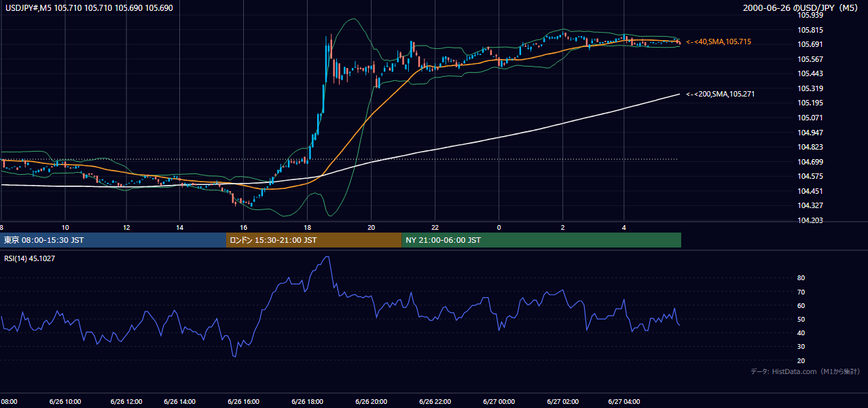
Task: Click hour label 16 on chart axis
Action: (243, 227)
